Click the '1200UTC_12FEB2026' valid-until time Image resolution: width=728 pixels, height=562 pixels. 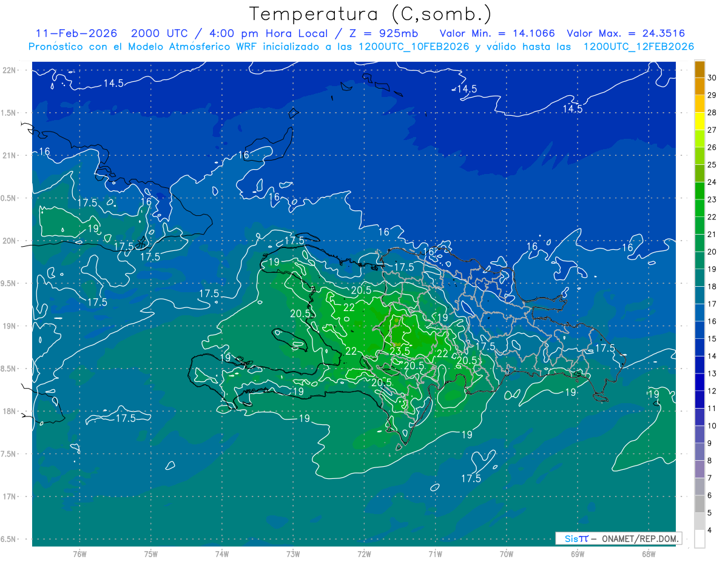(639, 47)
